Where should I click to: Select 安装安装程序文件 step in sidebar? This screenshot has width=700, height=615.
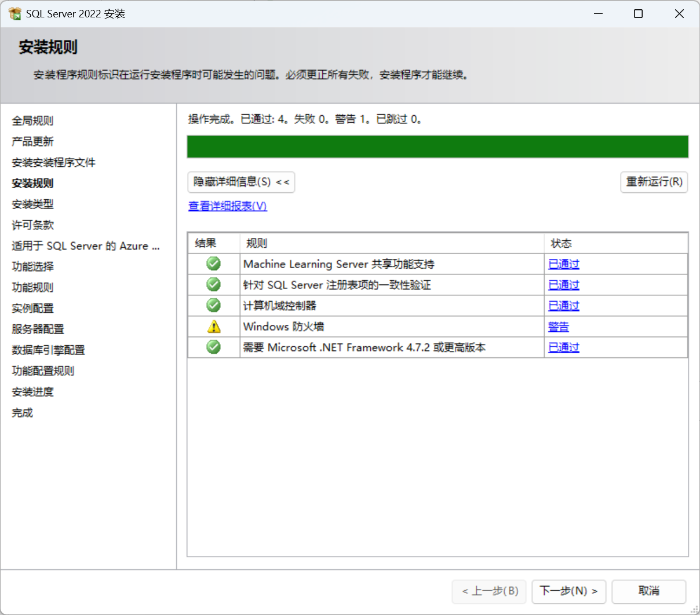pyautogui.click(x=53, y=162)
